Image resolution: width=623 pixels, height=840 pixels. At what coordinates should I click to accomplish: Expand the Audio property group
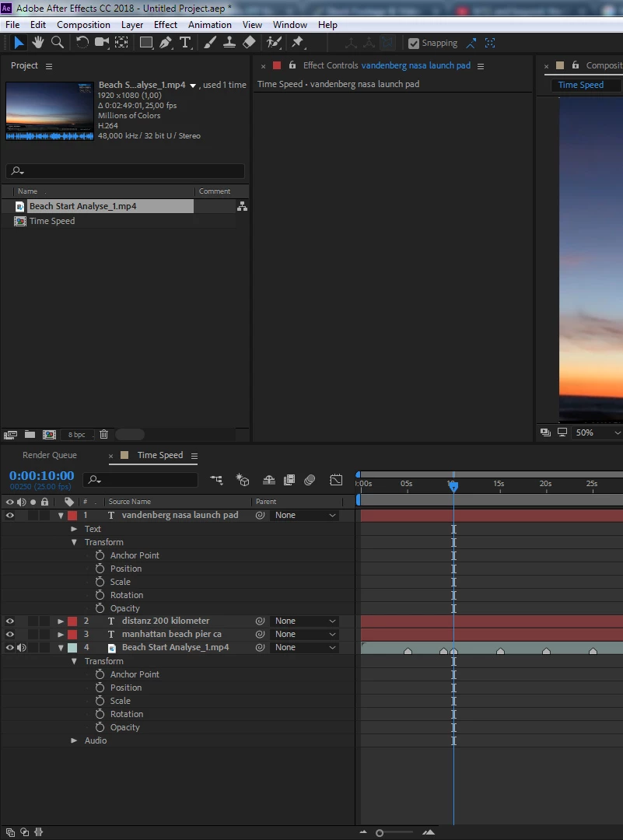[x=75, y=740]
